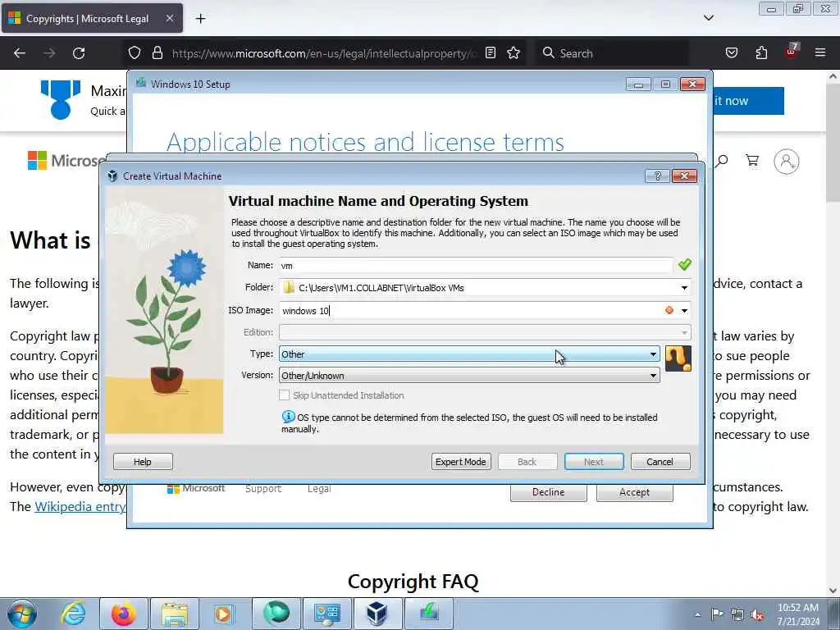The image size is (840, 630).
Task: Open the Type dropdown showing Other
Action: [469, 354]
